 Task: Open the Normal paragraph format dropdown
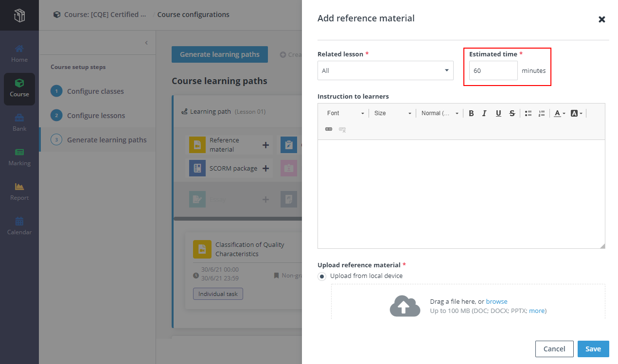coord(440,113)
